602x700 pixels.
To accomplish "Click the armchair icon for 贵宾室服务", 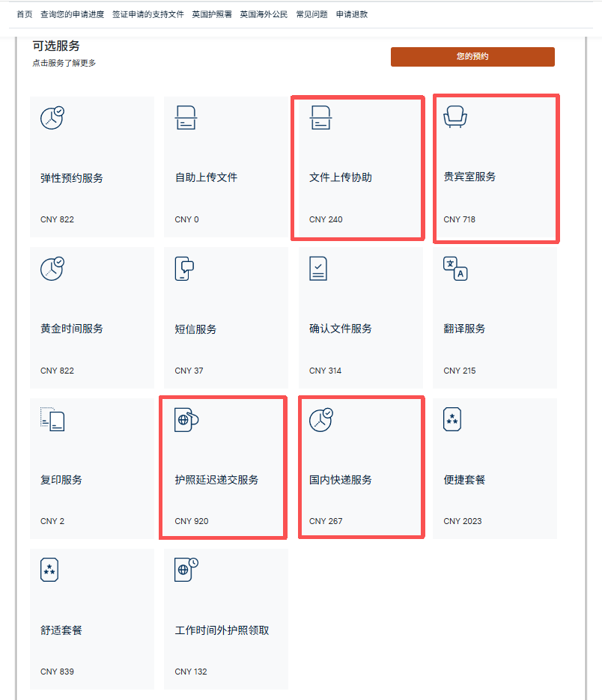I will [455, 117].
